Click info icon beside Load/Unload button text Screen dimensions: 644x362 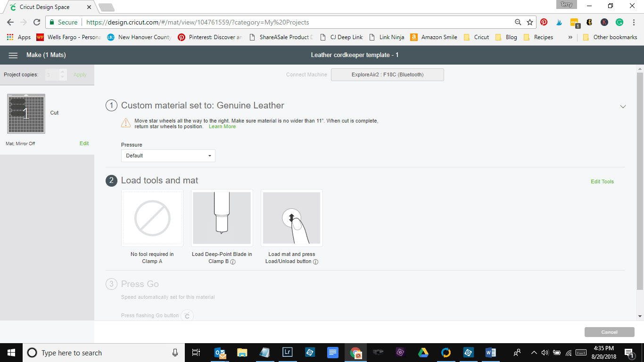(316, 262)
